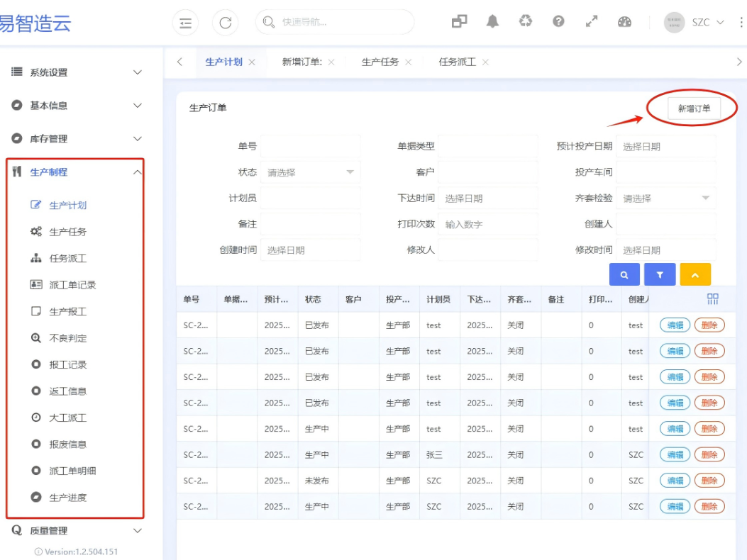Click the dashboard gauge icon

624,22
